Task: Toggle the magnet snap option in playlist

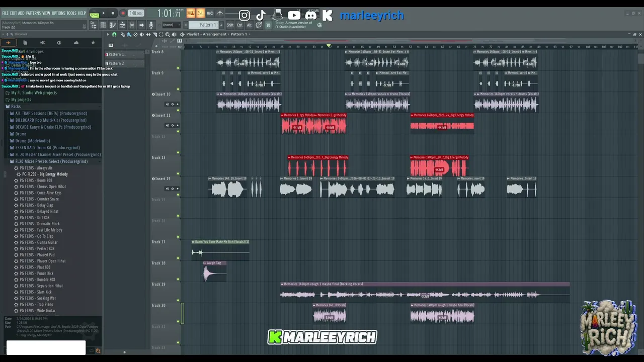Action: point(114,34)
